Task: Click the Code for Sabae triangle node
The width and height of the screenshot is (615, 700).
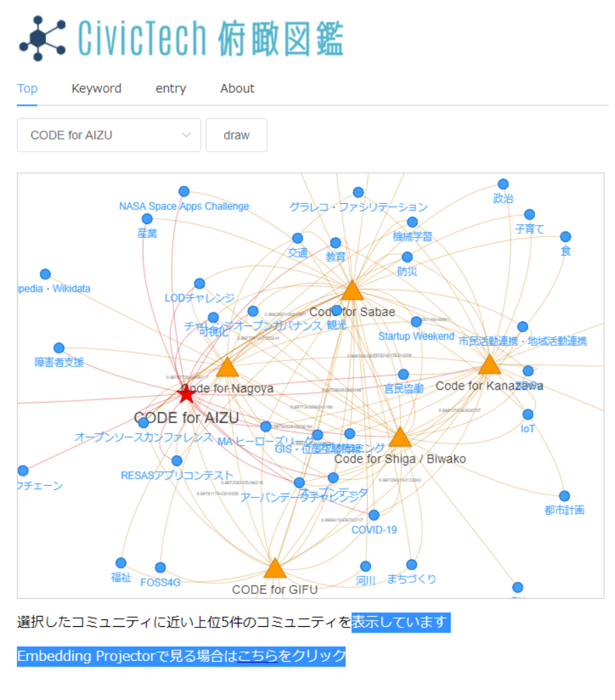Action: [x=352, y=290]
